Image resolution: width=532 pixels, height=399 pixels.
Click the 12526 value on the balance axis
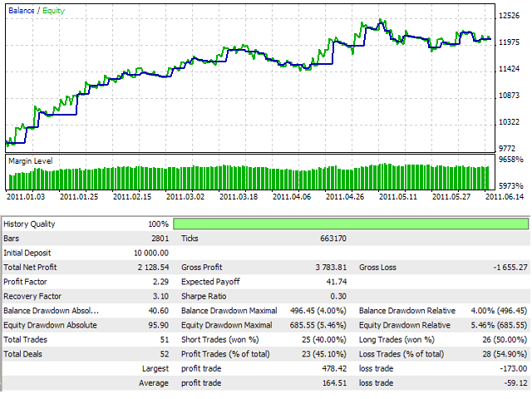tap(510, 16)
